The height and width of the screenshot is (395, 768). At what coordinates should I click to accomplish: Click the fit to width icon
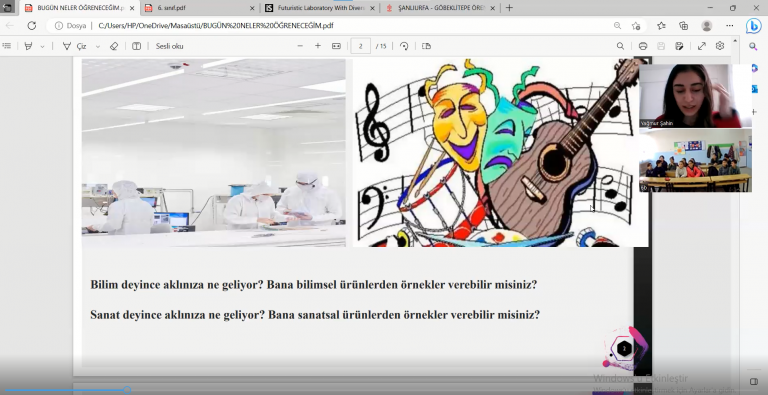tap(336, 46)
